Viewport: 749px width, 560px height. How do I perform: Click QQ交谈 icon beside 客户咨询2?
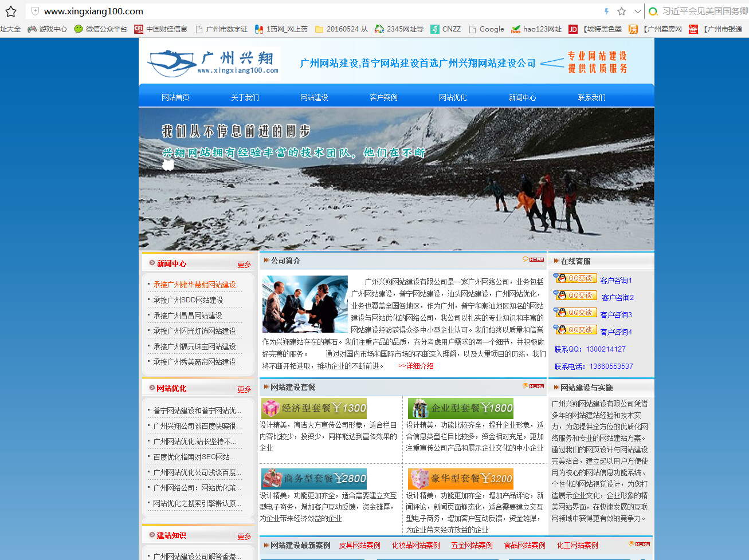coord(575,295)
